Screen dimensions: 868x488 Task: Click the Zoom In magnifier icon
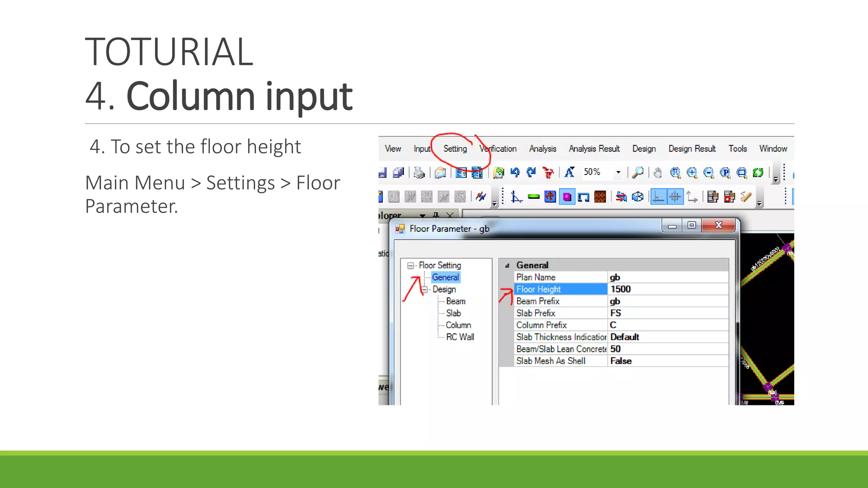[692, 172]
